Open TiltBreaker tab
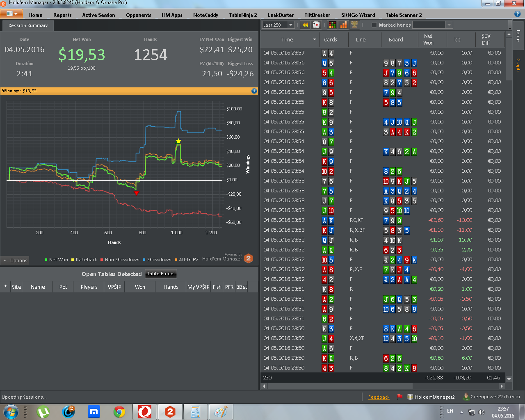The width and height of the screenshot is (525, 420). 317,15
